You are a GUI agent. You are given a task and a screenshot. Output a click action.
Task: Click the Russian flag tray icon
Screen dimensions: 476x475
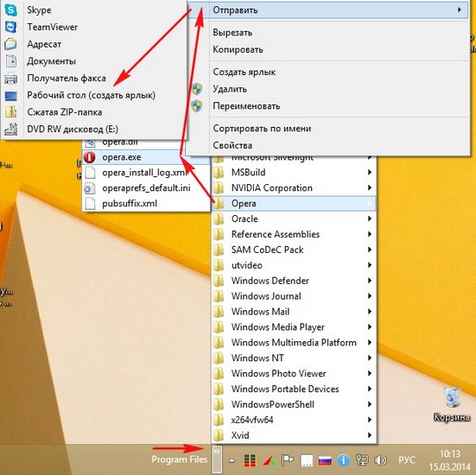tap(325, 460)
